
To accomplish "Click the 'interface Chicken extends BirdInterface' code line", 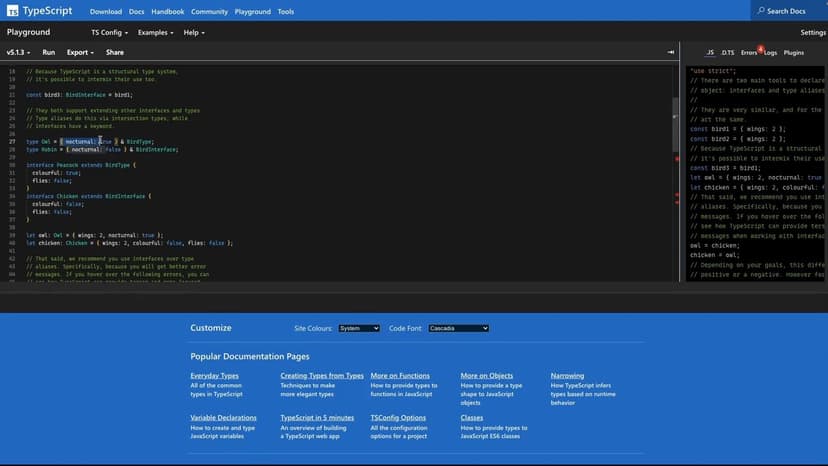I will click(89, 196).
